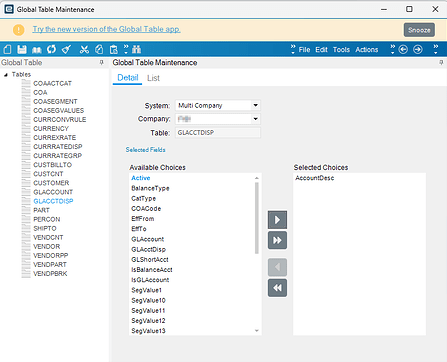Open the File menu
Viewport: 447px width, 362px height.
[304, 50]
